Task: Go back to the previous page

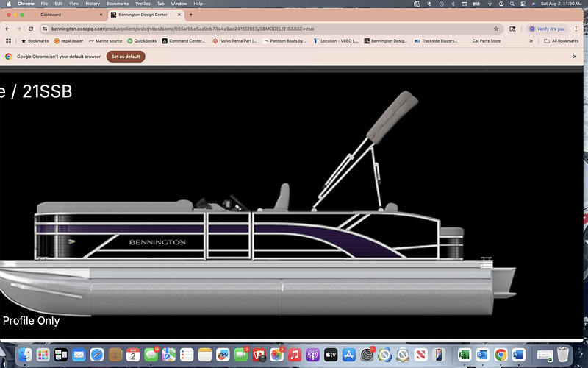Action: (7, 29)
